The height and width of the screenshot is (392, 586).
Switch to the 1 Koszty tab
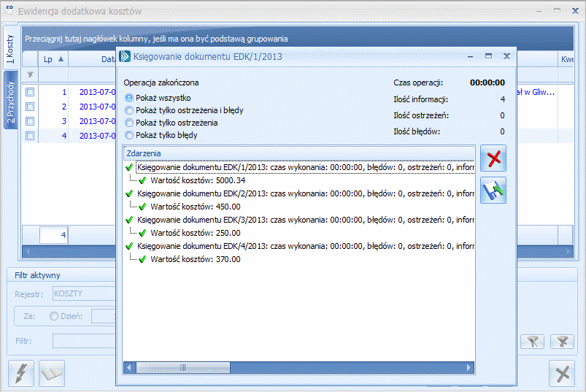tap(10, 49)
